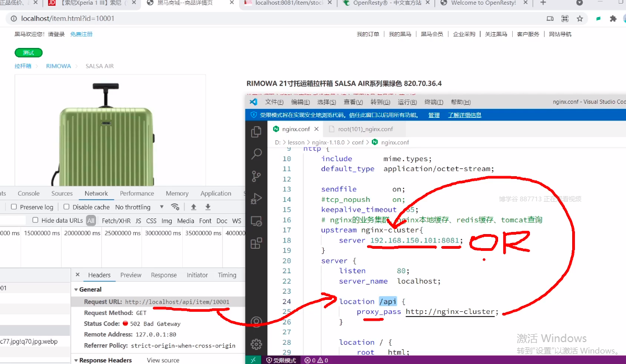This screenshot has width=626, height=364.
Task: Click the conf breadcrumb segment
Action: click(x=358, y=142)
